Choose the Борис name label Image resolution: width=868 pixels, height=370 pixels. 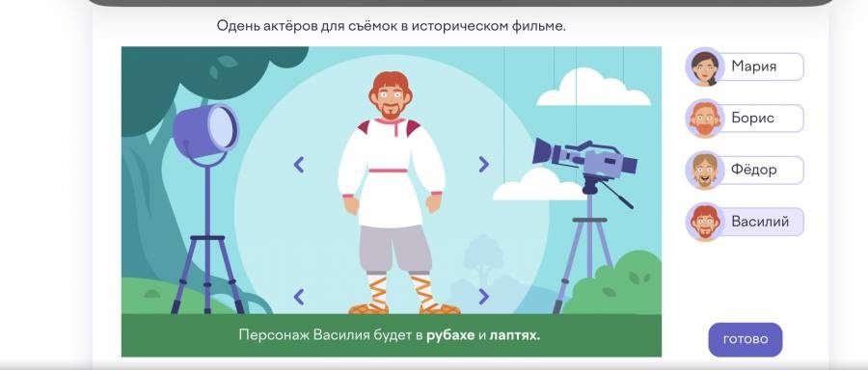coord(752,119)
